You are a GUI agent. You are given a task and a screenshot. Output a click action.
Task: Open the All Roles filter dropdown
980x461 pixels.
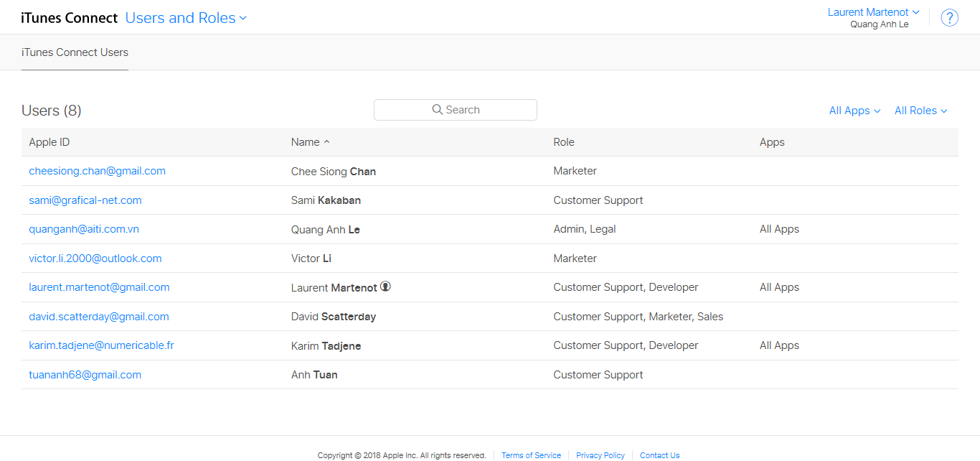(x=920, y=111)
